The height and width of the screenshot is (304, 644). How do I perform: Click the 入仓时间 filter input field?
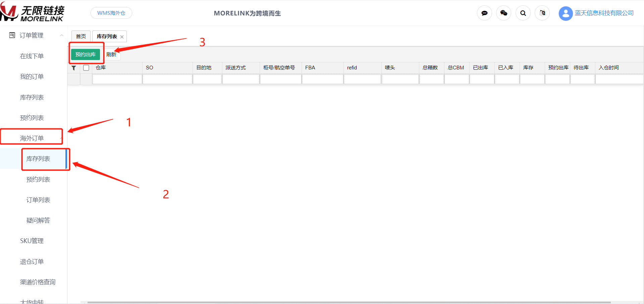point(619,79)
